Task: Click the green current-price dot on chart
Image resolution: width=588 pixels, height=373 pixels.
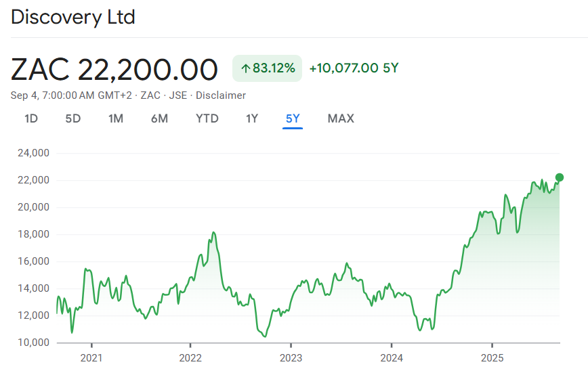Action: tap(559, 177)
